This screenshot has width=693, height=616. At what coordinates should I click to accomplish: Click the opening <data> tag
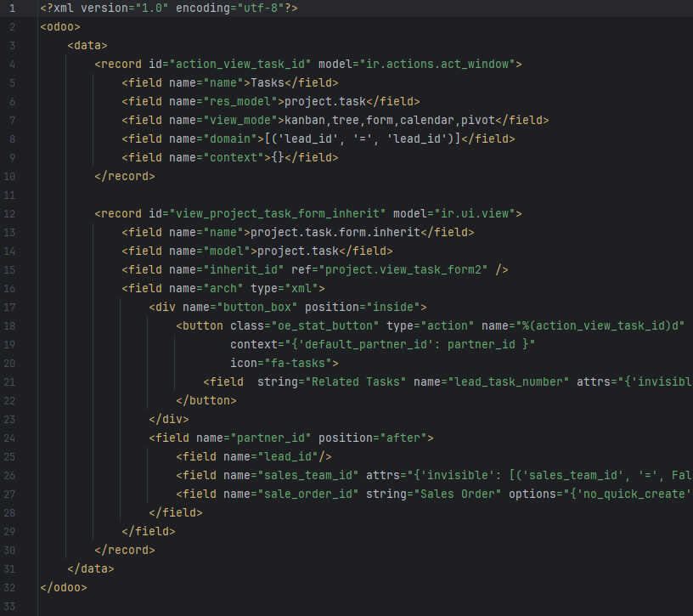(87, 46)
